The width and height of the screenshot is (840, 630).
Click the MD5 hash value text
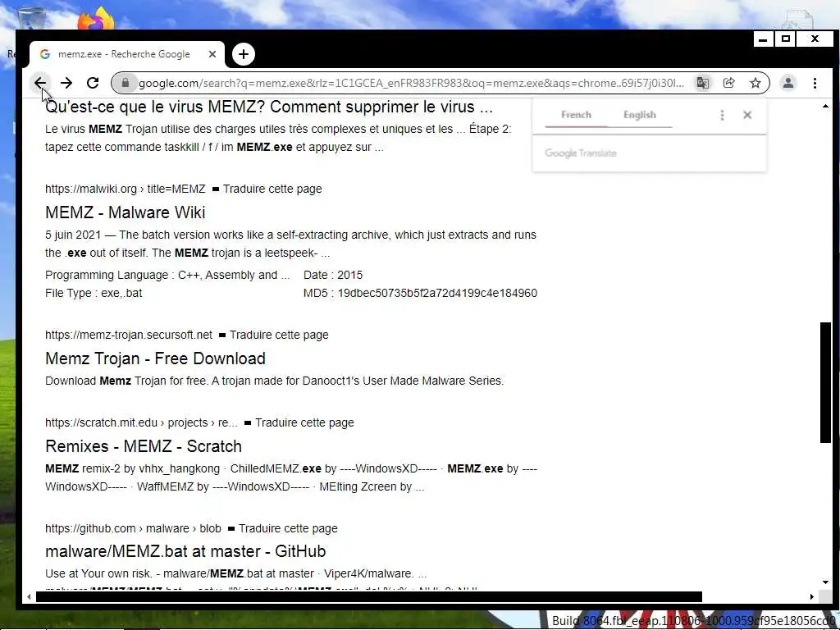coord(437,293)
